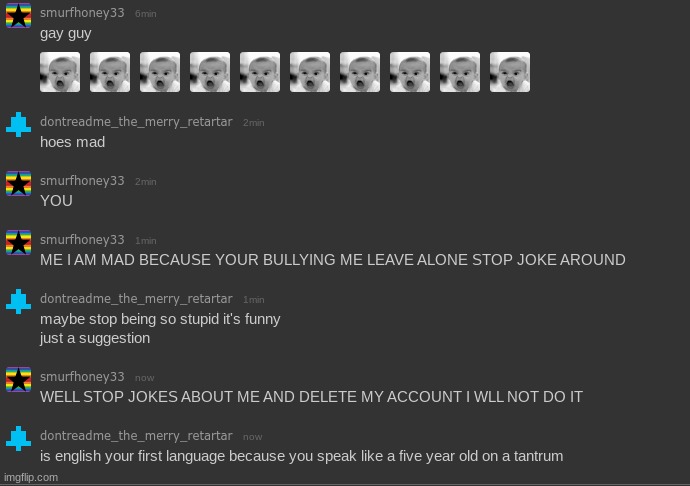Click the imgflip.com watermark link
The image size is (690, 486).
point(31,477)
